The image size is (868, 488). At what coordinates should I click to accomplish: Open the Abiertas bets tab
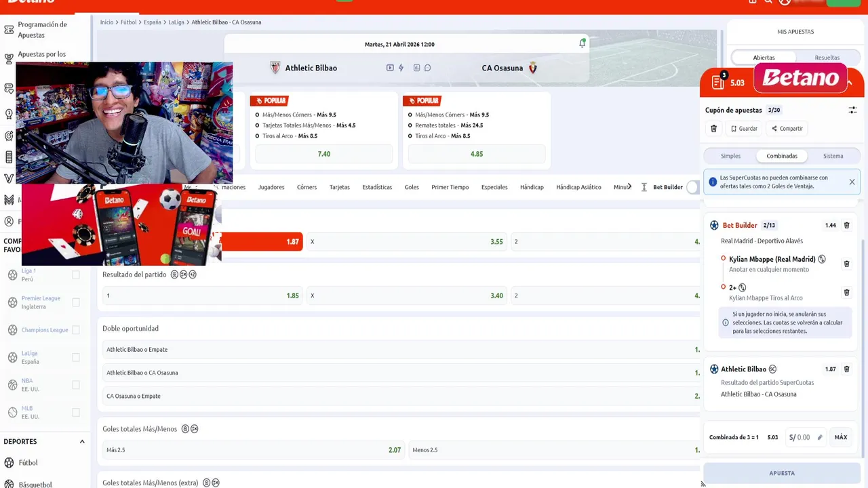click(764, 58)
